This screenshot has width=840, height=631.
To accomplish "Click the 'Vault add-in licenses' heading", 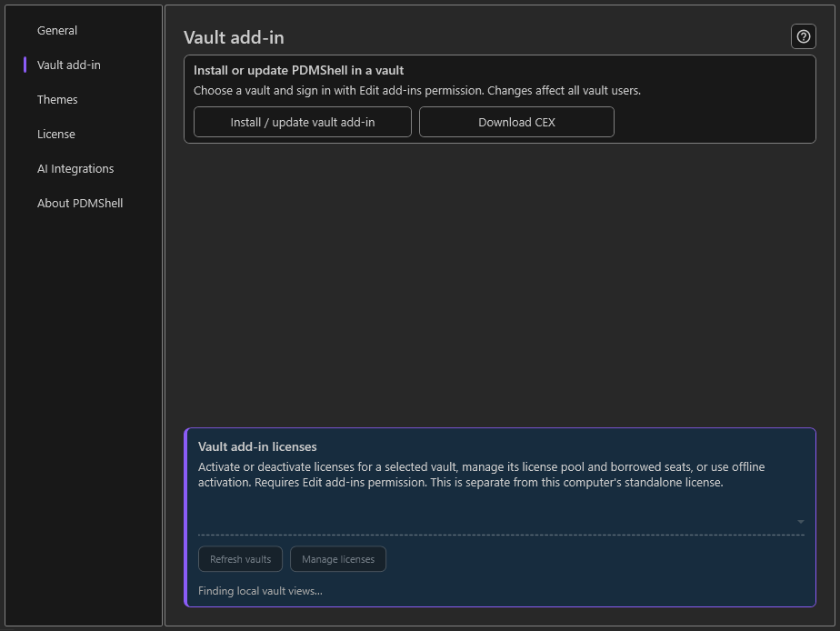I will 257,446.
